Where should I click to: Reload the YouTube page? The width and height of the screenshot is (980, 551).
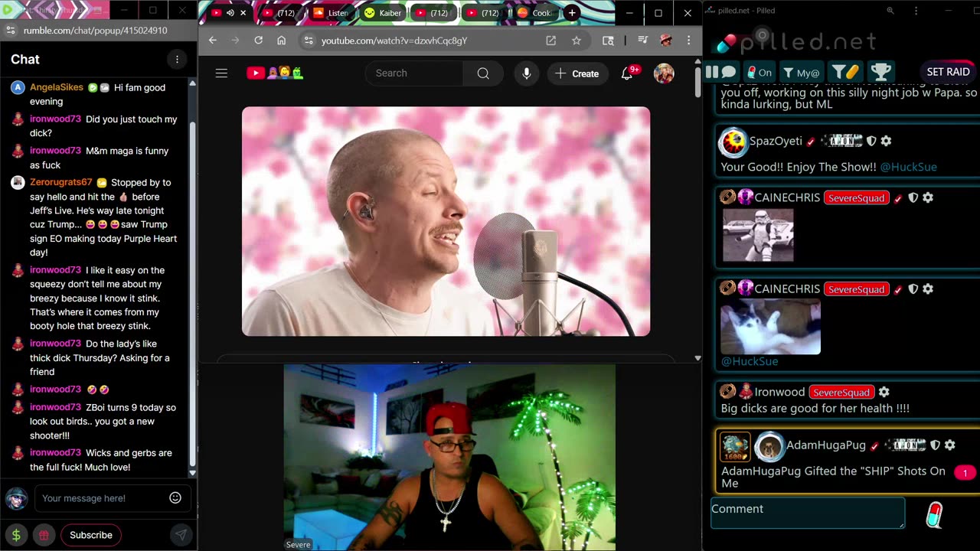(x=258, y=41)
